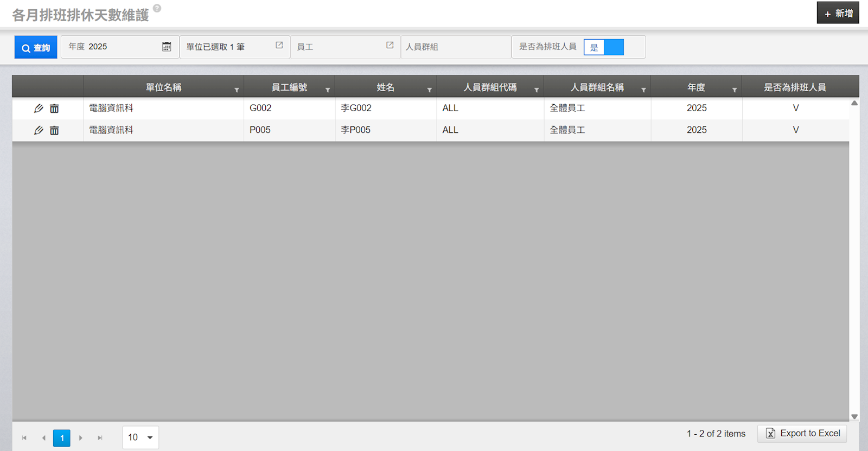Open unit selection popup icon

coord(279,45)
